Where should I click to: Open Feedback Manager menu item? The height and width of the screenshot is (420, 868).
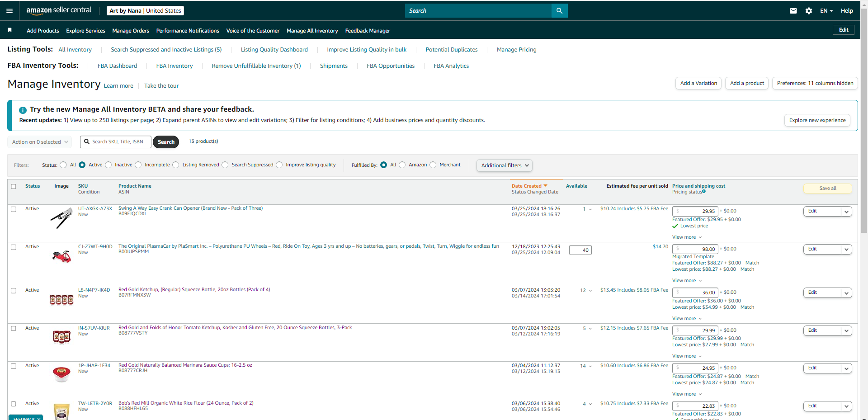click(x=368, y=31)
